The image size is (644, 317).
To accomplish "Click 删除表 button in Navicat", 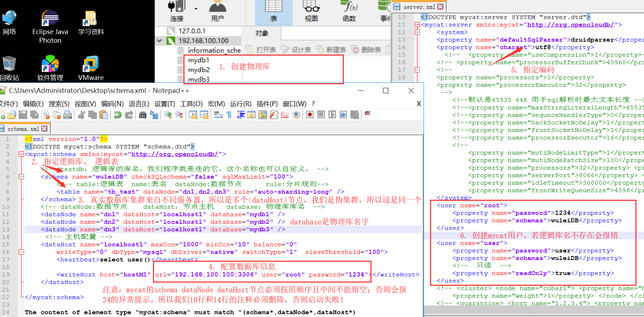I will point(366,50).
